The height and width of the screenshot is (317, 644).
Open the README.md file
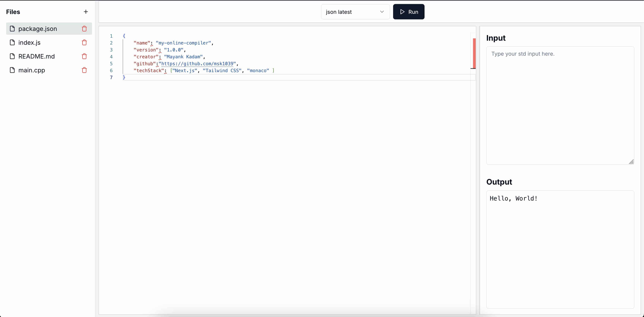tap(49, 56)
